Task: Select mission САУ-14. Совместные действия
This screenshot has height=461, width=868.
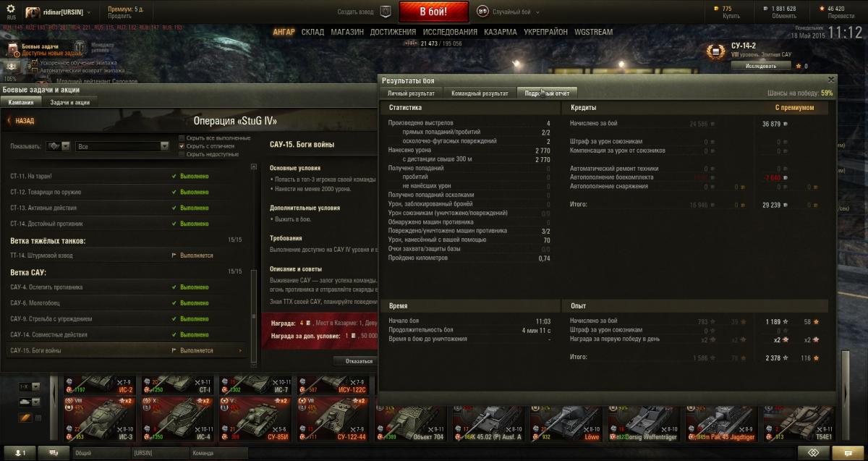Action: [x=127, y=334]
